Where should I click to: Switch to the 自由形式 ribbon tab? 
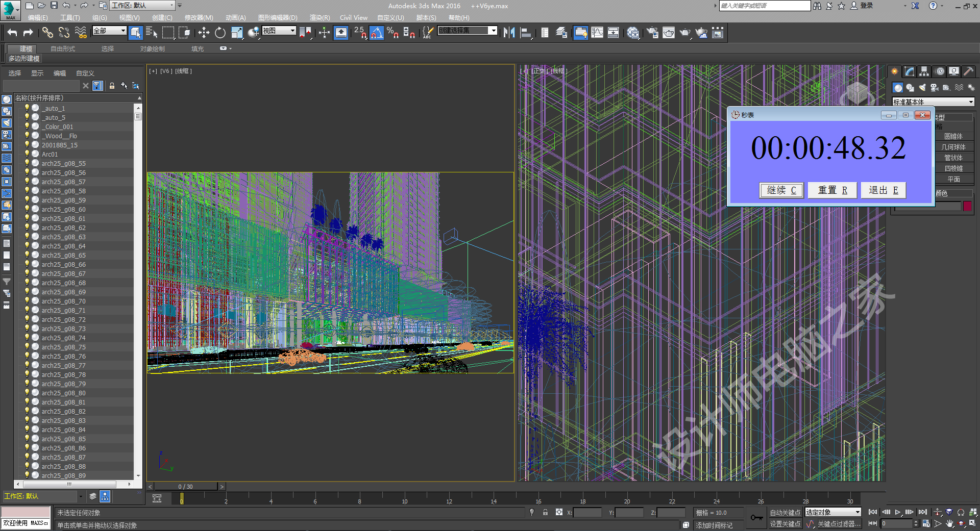pyautogui.click(x=63, y=49)
